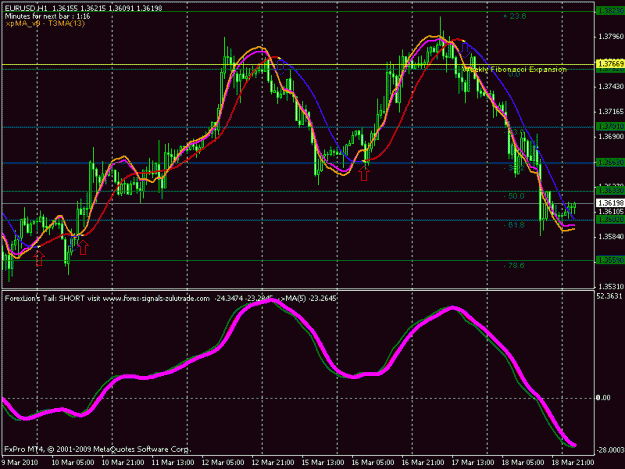
Task: Click the 1.37165 price axis label
Action: (x=611, y=112)
